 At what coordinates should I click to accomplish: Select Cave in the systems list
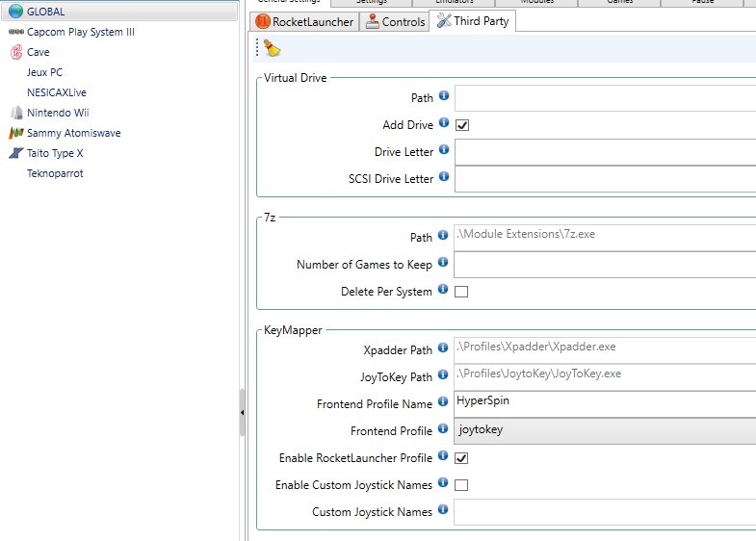[x=39, y=52]
